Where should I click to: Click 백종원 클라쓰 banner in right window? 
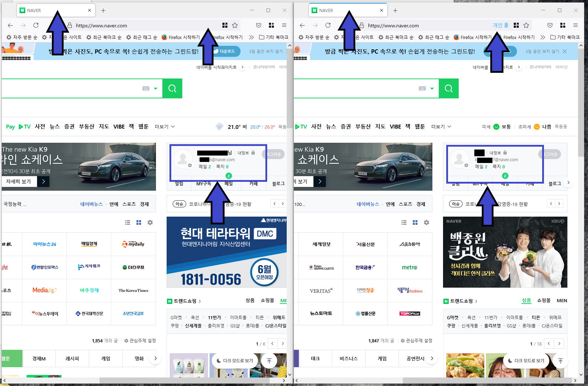pyautogui.click(x=505, y=252)
